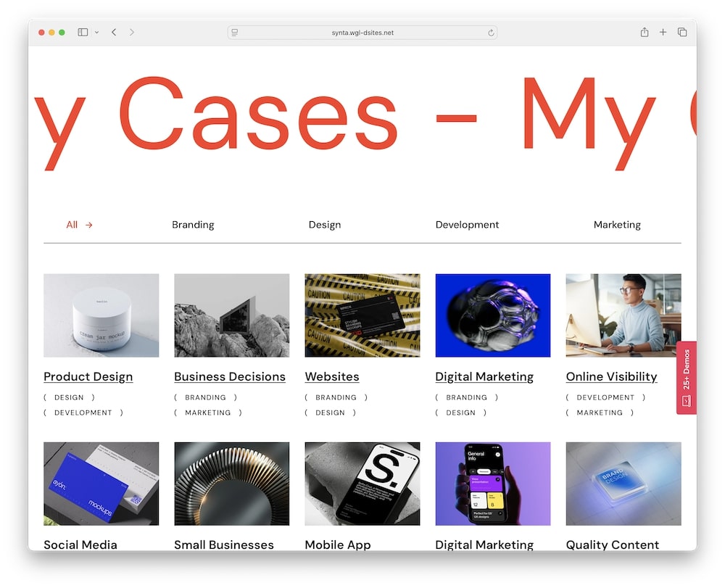The height and width of the screenshot is (588, 725).
Task: Open a new tab with plus icon
Action: 663,32
